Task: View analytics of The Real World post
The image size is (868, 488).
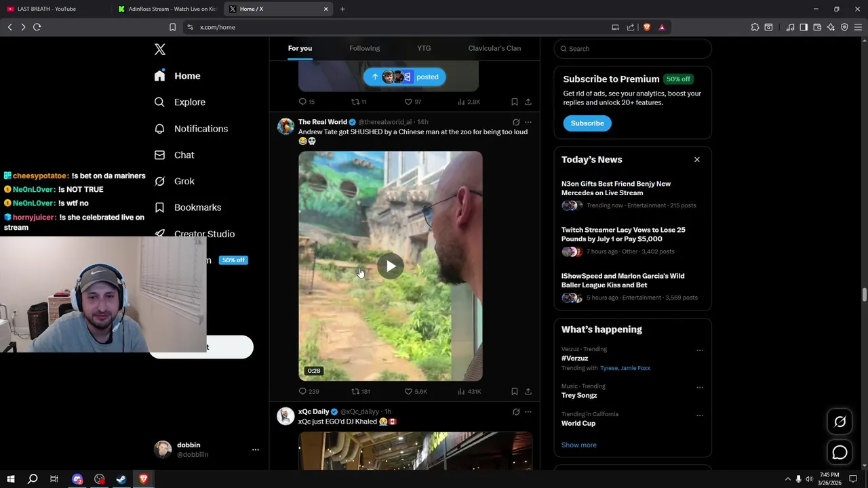Action: point(469,391)
